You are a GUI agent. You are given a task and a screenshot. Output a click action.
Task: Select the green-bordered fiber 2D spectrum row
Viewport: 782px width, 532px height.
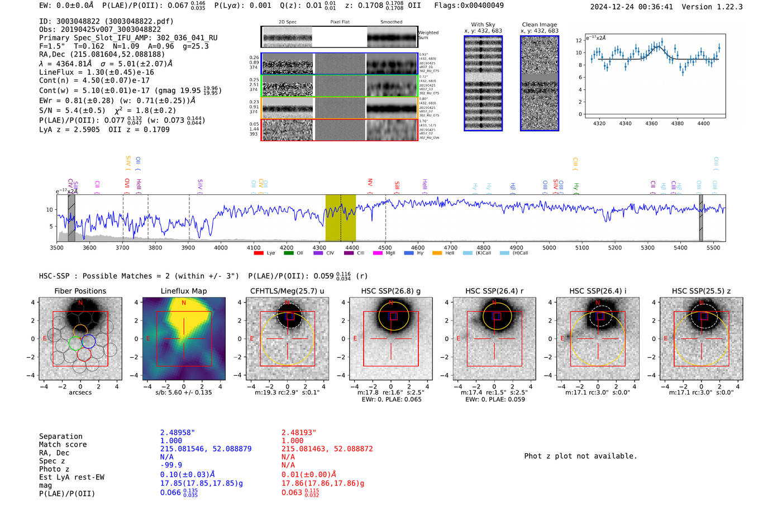pos(340,86)
